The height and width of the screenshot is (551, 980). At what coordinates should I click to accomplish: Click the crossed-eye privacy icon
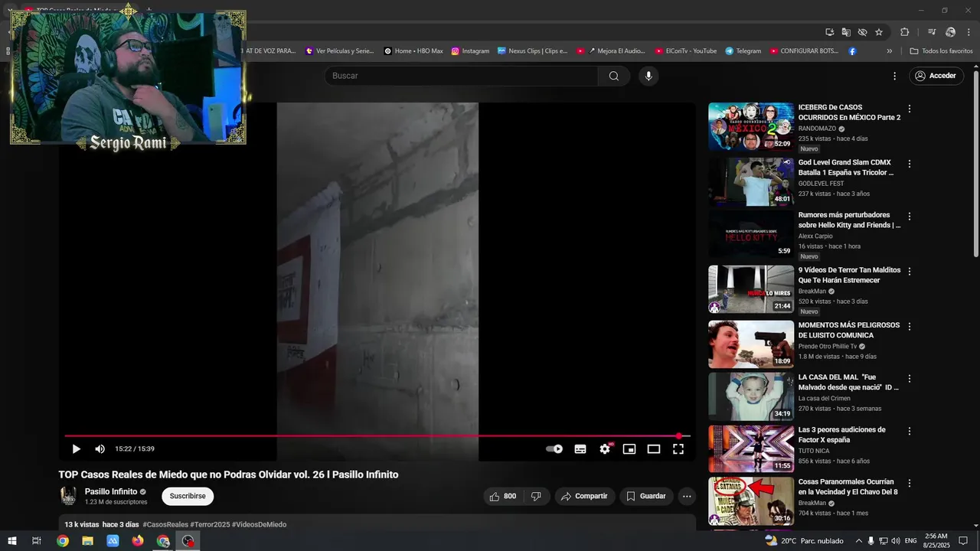pyautogui.click(x=862, y=32)
